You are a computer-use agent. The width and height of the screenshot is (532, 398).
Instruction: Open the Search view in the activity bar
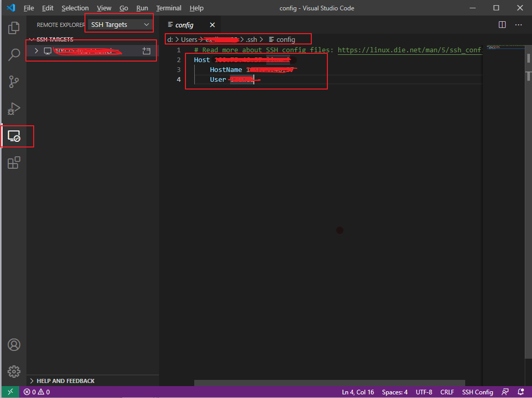click(x=14, y=54)
